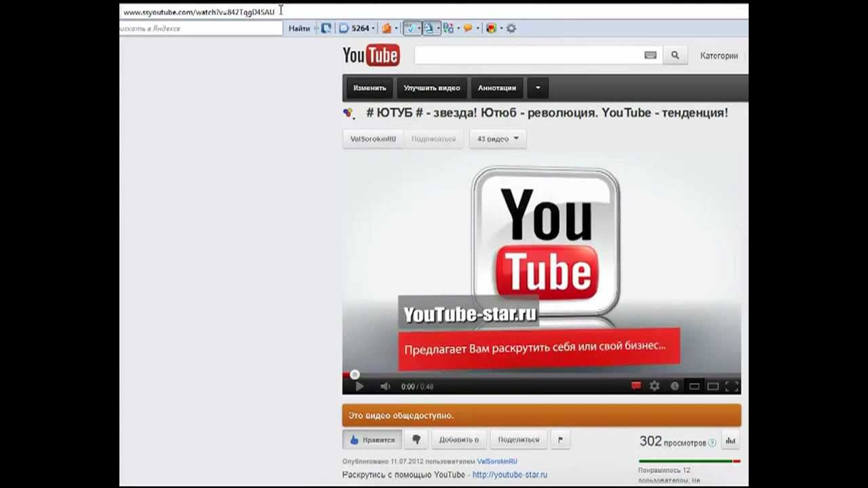Click the browser address bar URL

tap(199, 12)
